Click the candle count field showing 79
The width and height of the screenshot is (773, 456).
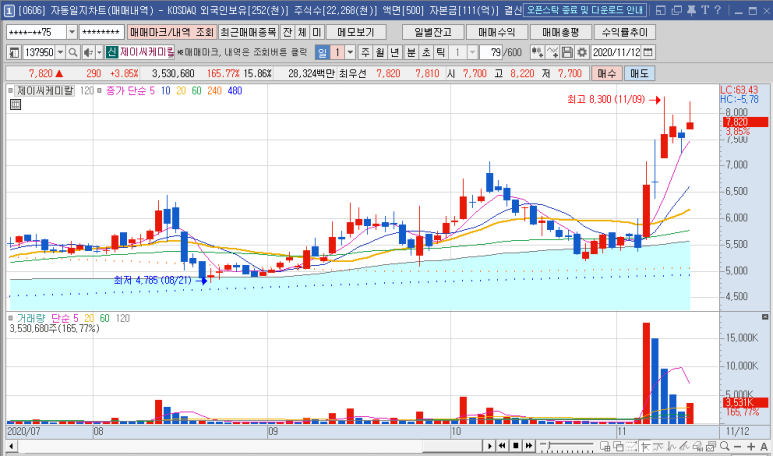[491, 52]
